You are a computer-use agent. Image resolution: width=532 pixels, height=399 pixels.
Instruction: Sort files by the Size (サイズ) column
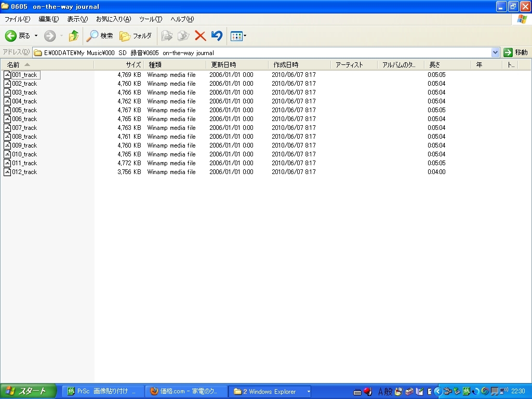click(133, 65)
